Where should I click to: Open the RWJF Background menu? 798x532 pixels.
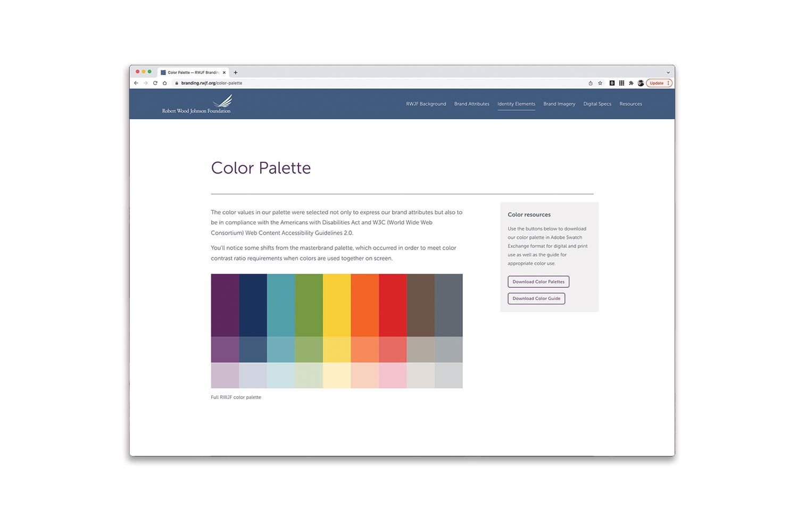point(426,104)
